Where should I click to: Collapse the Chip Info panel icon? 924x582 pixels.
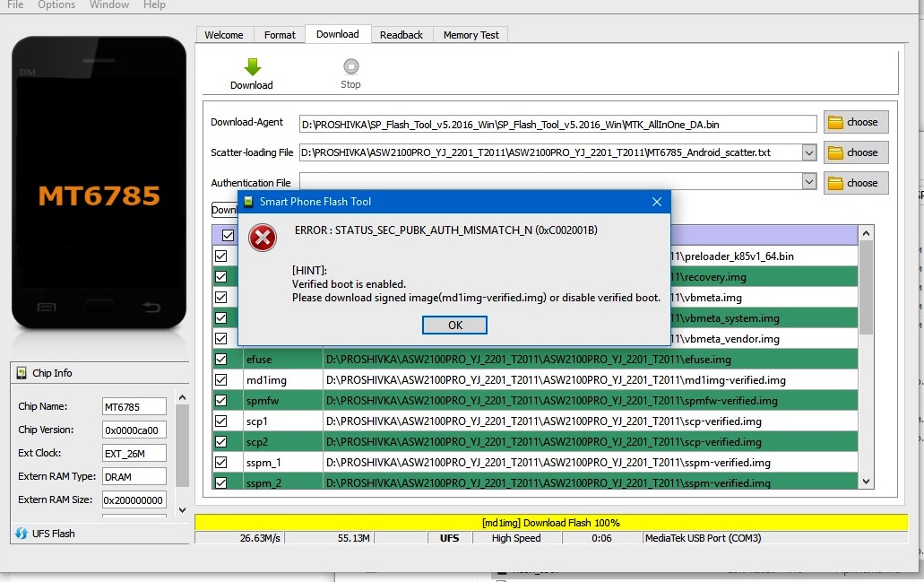click(22, 373)
